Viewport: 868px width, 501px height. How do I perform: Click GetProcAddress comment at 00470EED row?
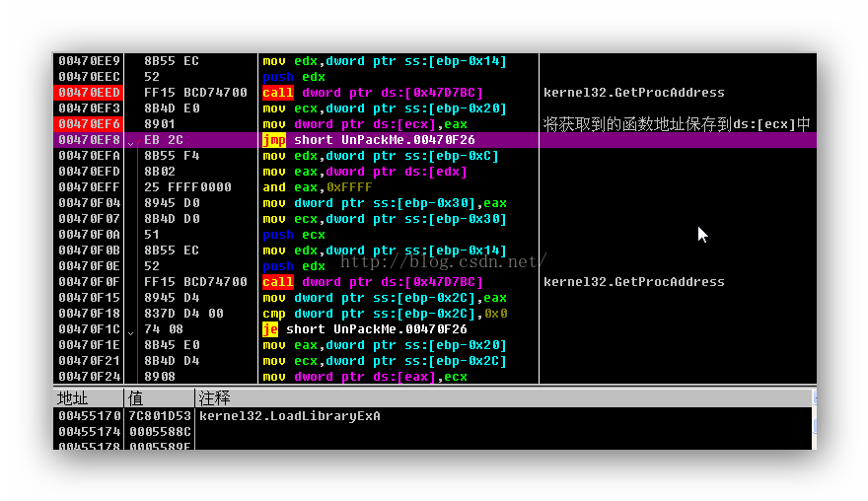634,93
